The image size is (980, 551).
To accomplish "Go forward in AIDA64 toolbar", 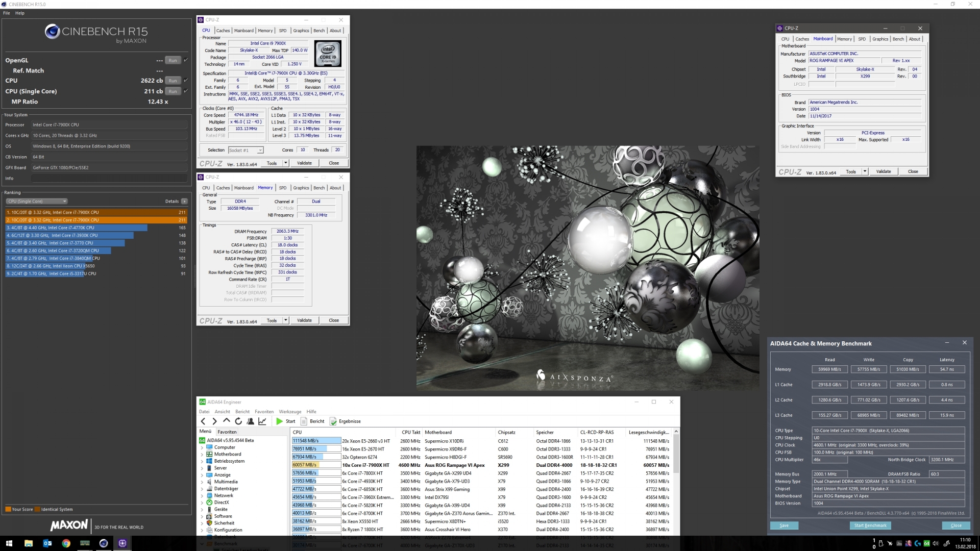I will tap(214, 421).
